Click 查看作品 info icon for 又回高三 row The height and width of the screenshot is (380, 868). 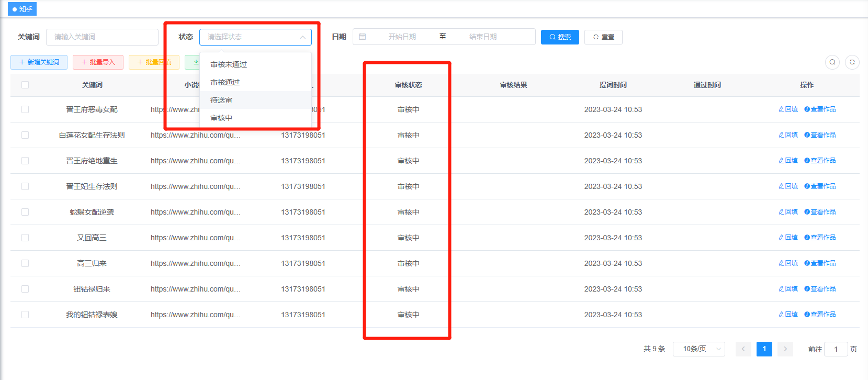pos(807,238)
